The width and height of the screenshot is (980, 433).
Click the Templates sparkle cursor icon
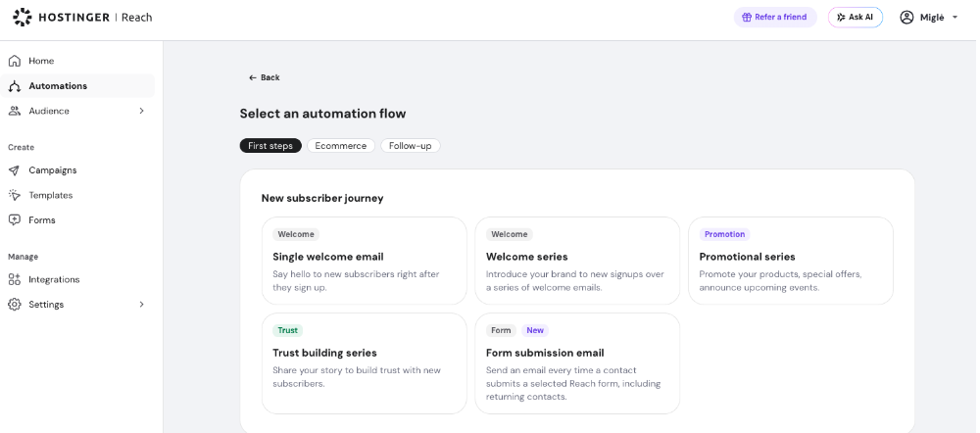[15, 195]
